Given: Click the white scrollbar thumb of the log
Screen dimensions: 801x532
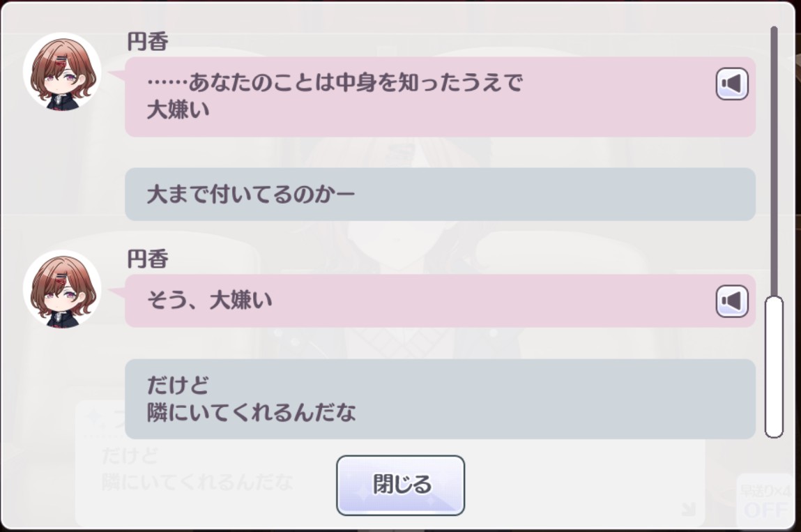Looking at the screenshot, I should point(774,366).
